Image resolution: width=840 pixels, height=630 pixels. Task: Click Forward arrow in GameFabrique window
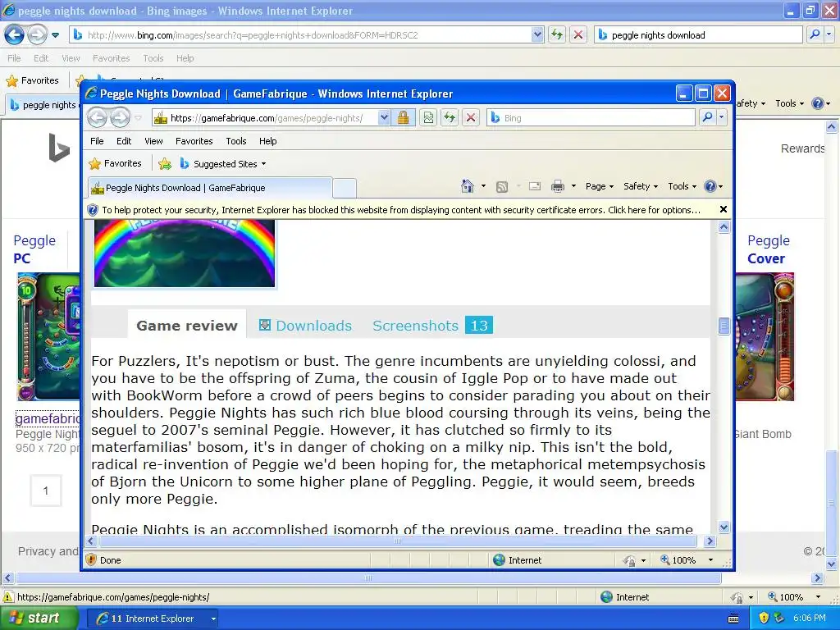point(120,118)
